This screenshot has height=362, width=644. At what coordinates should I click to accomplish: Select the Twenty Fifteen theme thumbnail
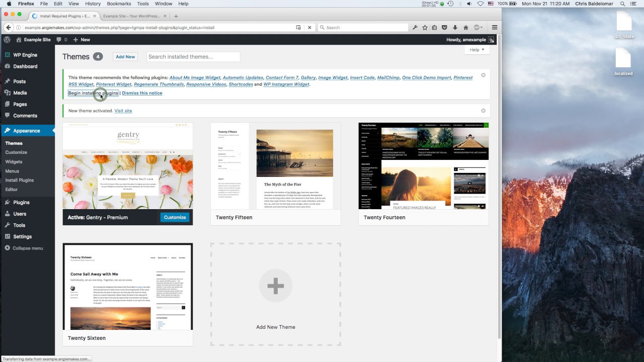[276, 166]
